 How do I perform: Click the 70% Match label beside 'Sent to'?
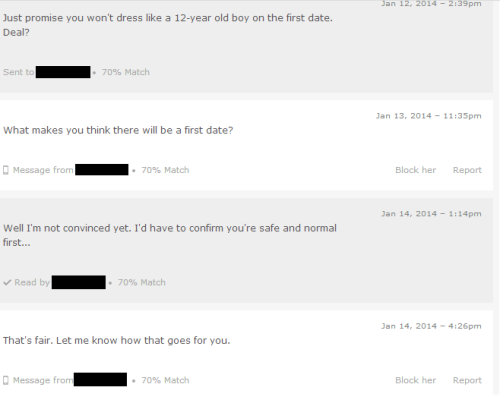click(x=126, y=72)
